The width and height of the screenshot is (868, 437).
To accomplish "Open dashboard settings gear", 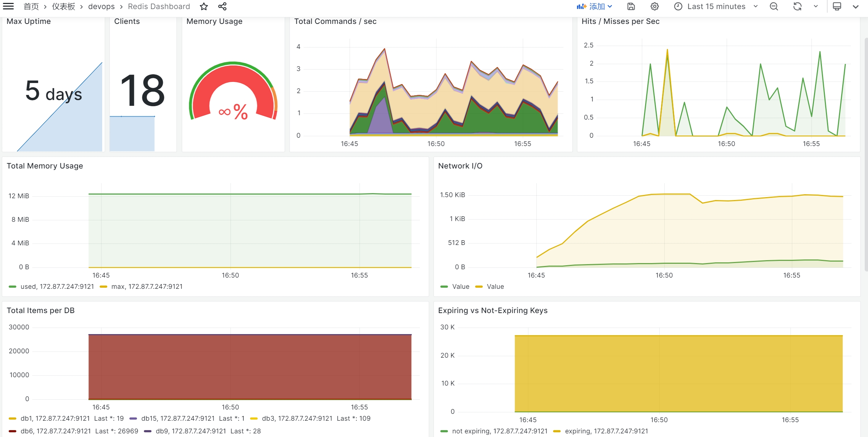I will [x=655, y=7].
